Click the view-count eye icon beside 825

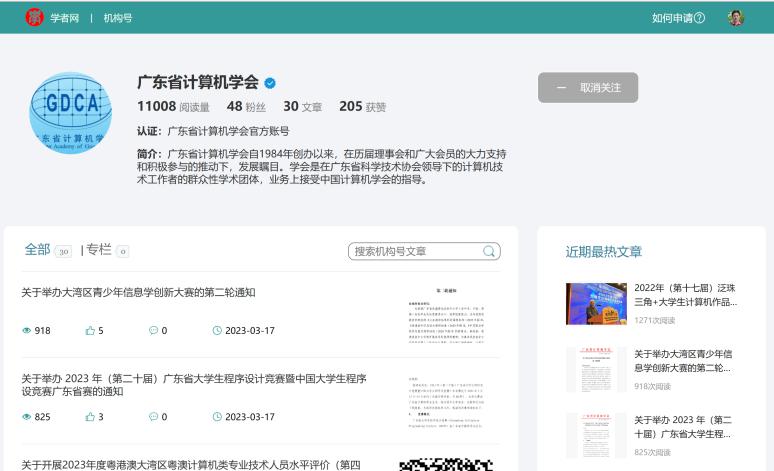tap(27, 417)
